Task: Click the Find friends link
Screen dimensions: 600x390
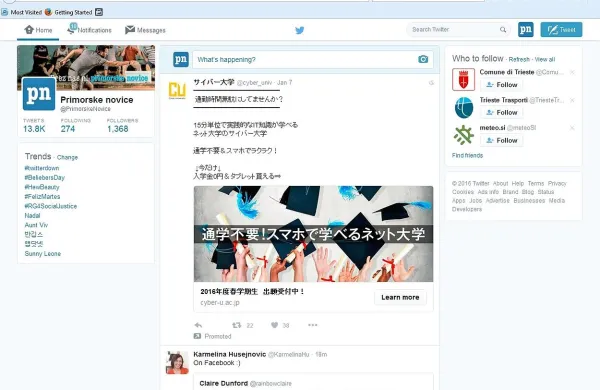Action: [467, 155]
